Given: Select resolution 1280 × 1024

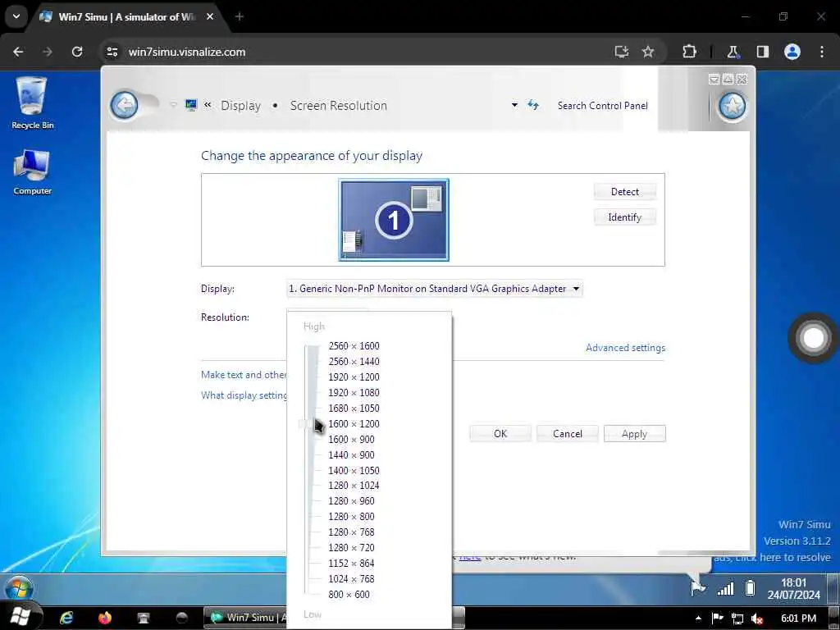Looking at the screenshot, I should 354,485.
